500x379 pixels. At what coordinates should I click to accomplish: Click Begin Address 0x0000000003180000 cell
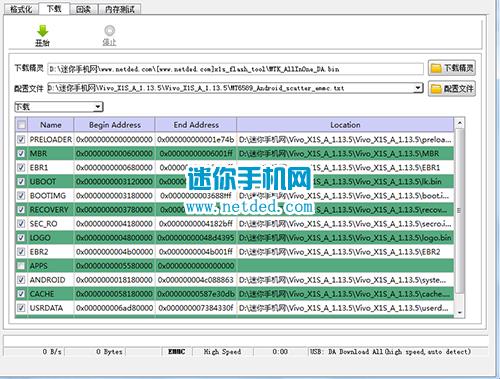115,195
